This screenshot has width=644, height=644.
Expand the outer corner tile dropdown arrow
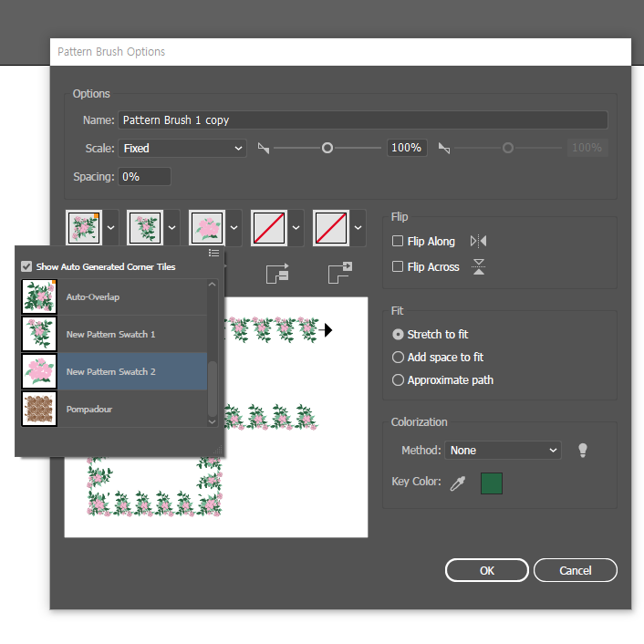[111, 228]
